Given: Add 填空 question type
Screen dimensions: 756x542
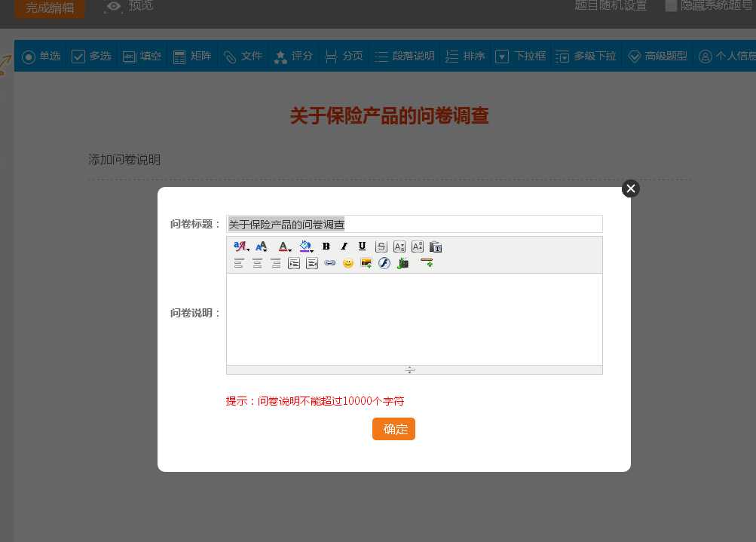Looking at the screenshot, I should tap(142, 57).
